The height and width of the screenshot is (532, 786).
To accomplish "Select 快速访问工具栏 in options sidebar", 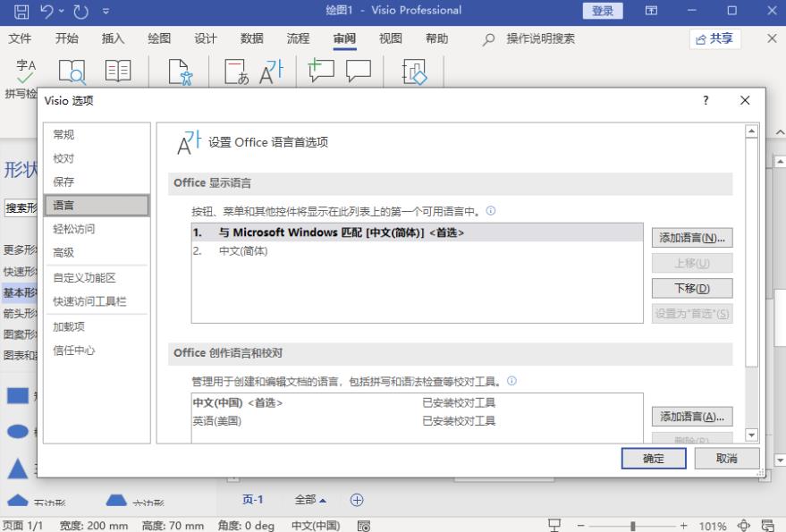I will [97, 301].
